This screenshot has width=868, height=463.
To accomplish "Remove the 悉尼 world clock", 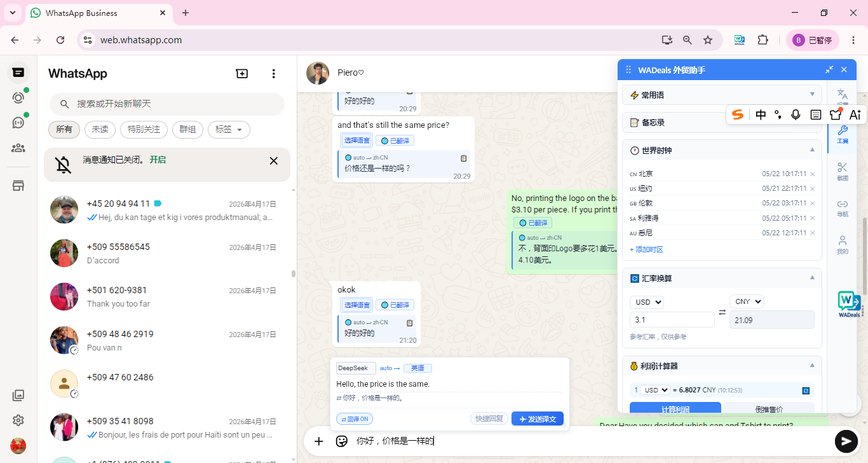I will (x=812, y=233).
